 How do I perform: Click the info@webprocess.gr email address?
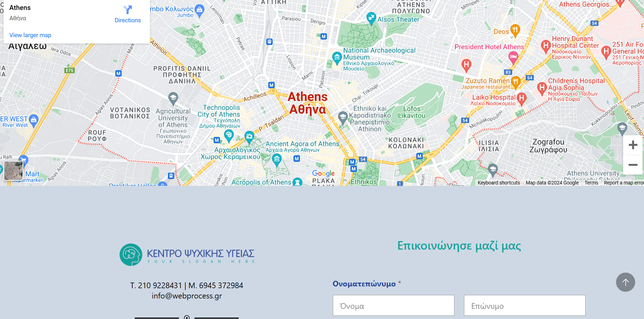coord(187,296)
